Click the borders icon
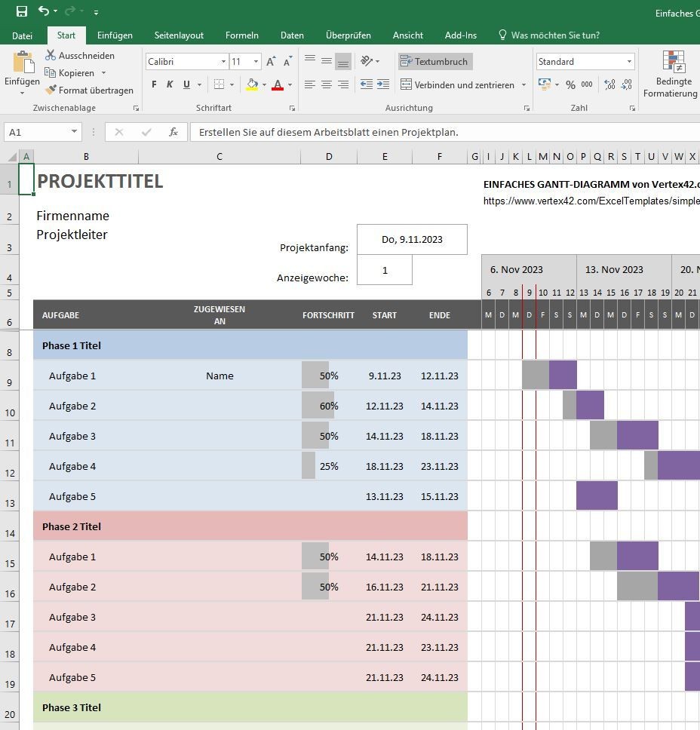 219,84
